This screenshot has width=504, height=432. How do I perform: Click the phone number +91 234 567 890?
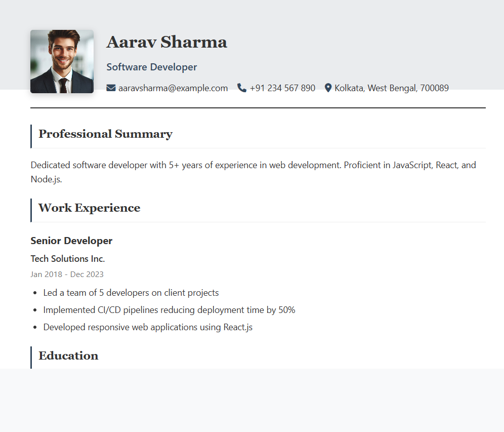pyautogui.click(x=282, y=88)
